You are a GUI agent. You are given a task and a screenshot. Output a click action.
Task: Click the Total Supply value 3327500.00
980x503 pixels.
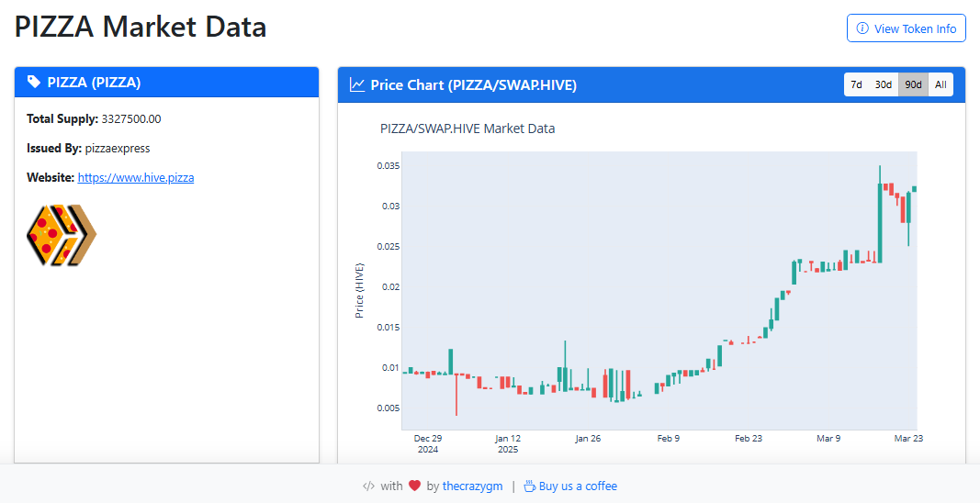point(131,118)
